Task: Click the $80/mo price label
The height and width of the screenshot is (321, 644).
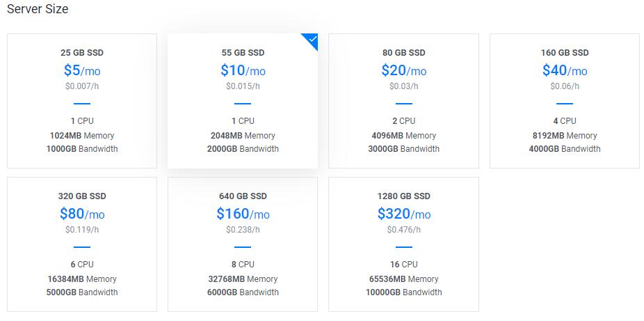Action: (82, 214)
